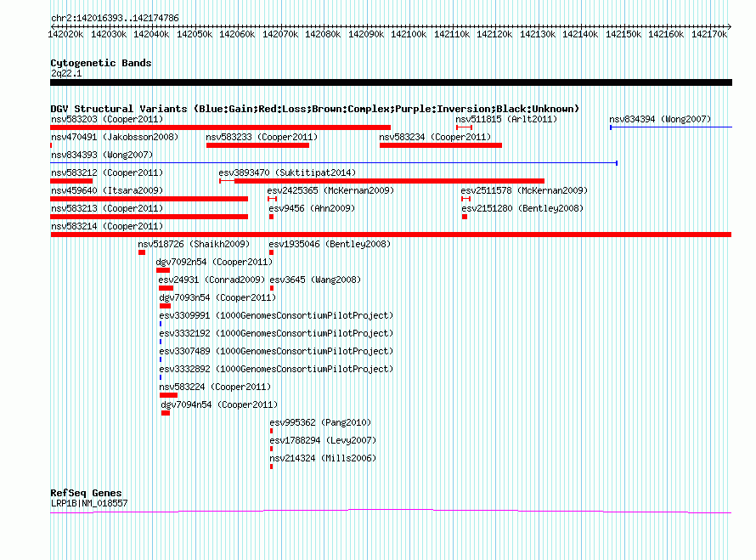
Task: Select the dgv7092n54 red bar
Action: (x=163, y=270)
